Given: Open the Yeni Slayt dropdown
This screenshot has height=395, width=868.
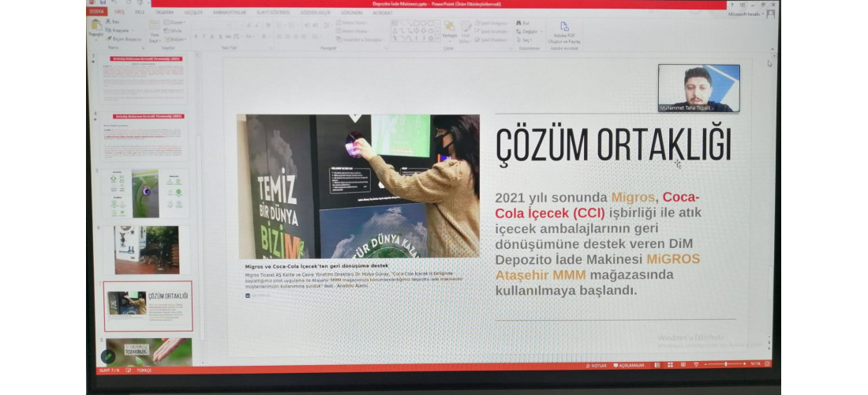Looking at the screenshot, I should tap(155, 38).
